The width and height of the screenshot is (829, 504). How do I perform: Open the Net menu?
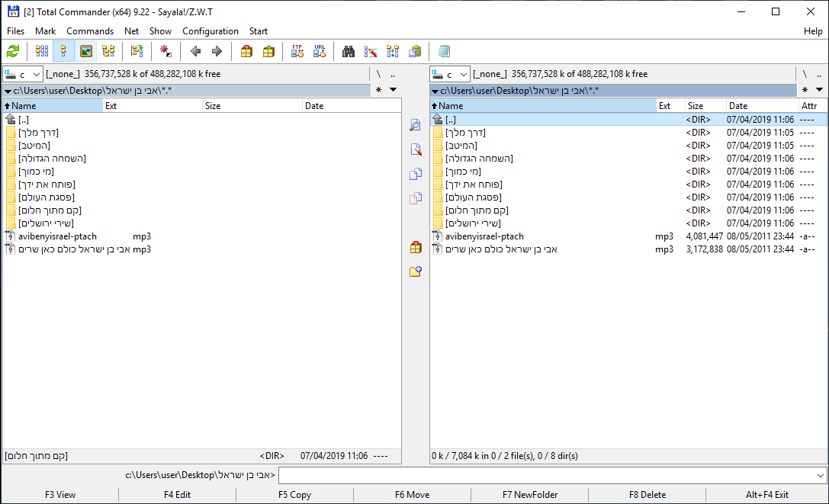coord(131,31)
